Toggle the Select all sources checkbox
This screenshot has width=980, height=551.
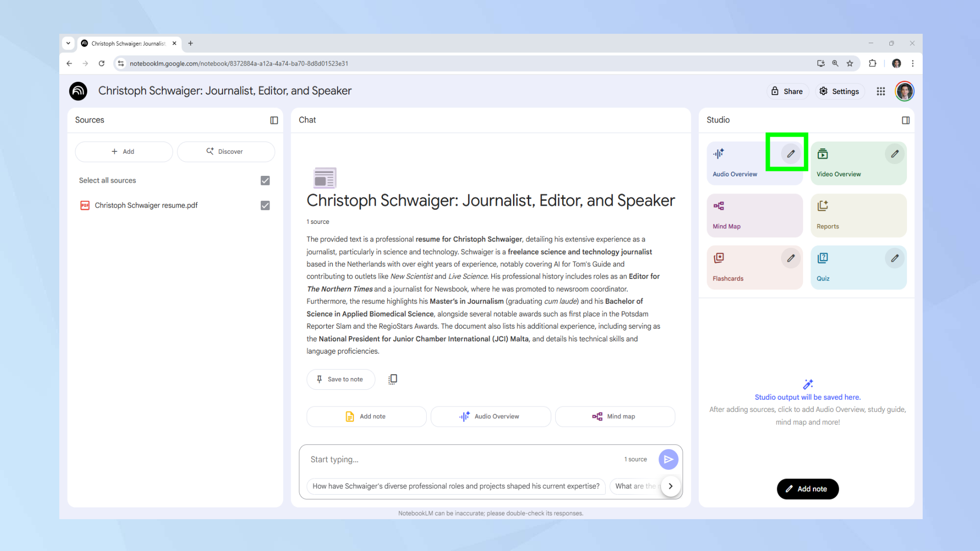click(265, 180)
